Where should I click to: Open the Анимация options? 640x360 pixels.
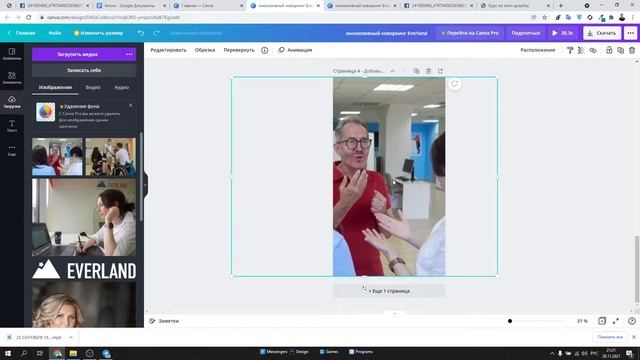(x=295, y=50)
